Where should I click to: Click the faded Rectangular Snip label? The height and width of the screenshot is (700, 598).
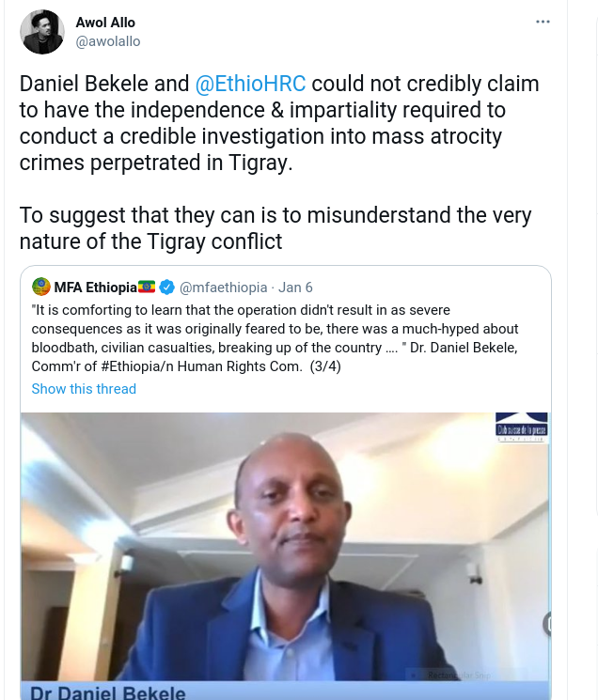click(x=459, y=675)
